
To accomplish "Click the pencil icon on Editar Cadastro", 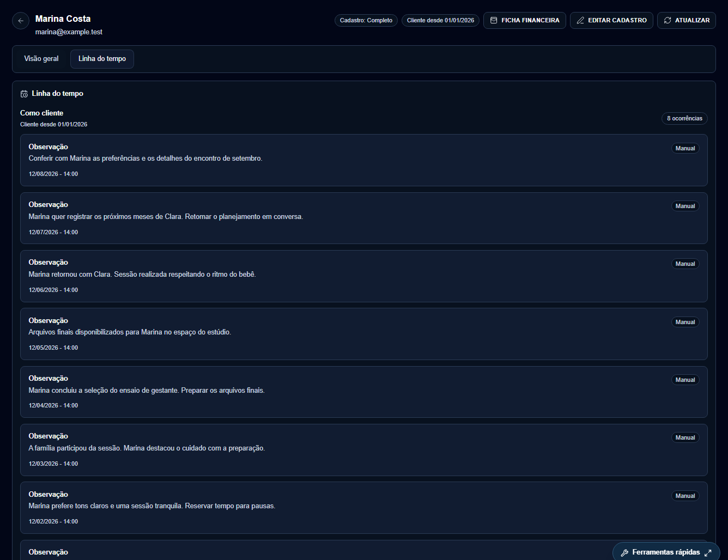I will [580, 20].
